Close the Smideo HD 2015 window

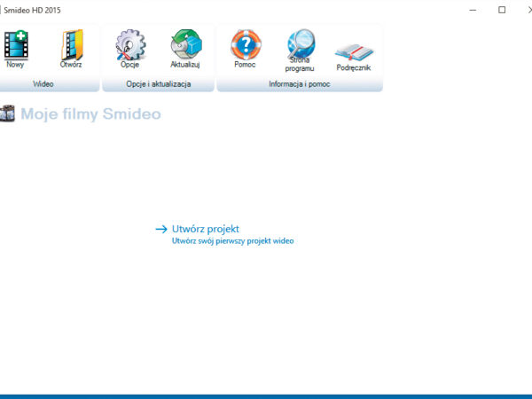click(x=525, y=9)
